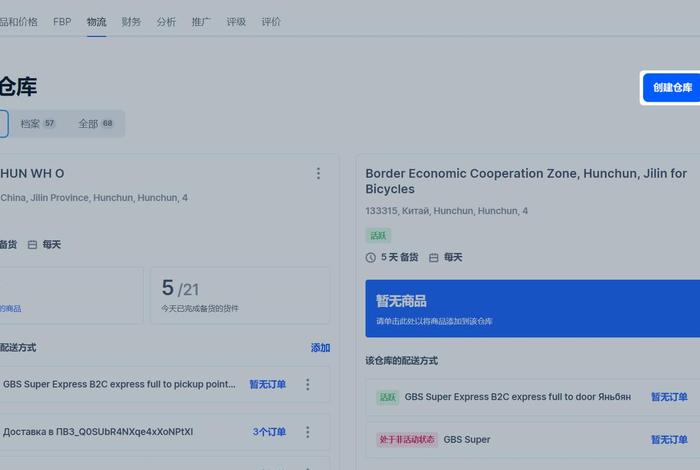This screenshot has height=470, width=700.
Task: Open the 评级 rating tab
Action: (x=236, y=22)
